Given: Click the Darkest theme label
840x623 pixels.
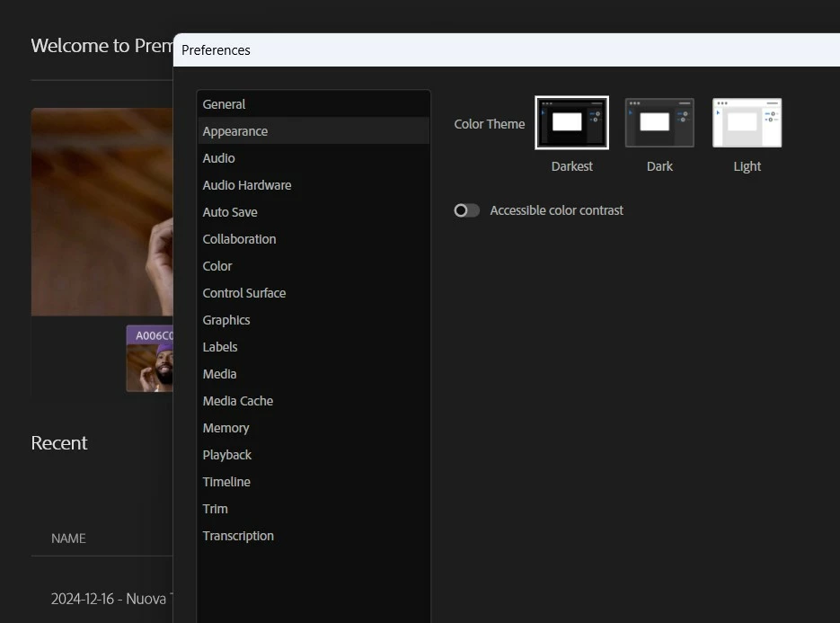Looking at the screenshot, I should tap(571, 166).
